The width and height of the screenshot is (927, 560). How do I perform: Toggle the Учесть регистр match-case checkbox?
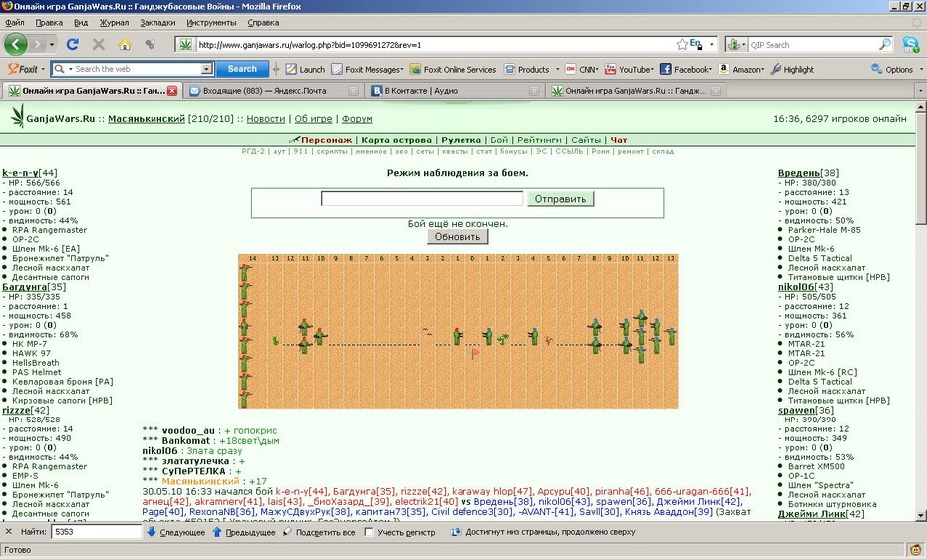coord(369,532)
